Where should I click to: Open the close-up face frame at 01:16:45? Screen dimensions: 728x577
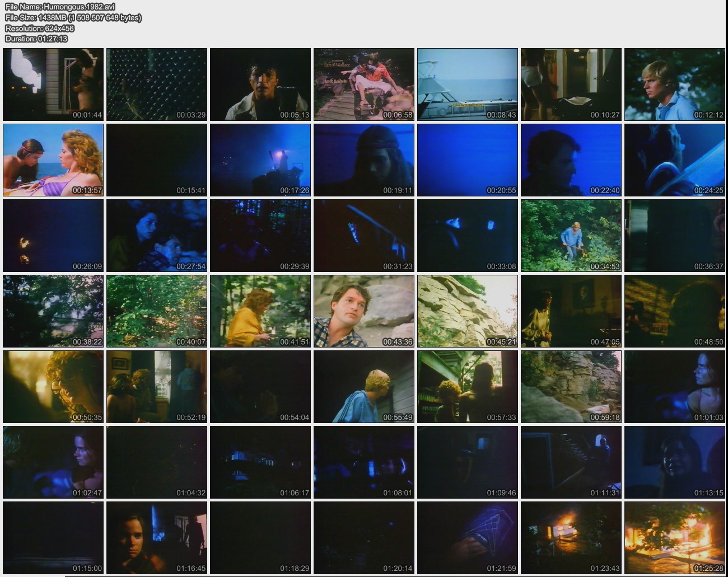(x=157, y=538)
